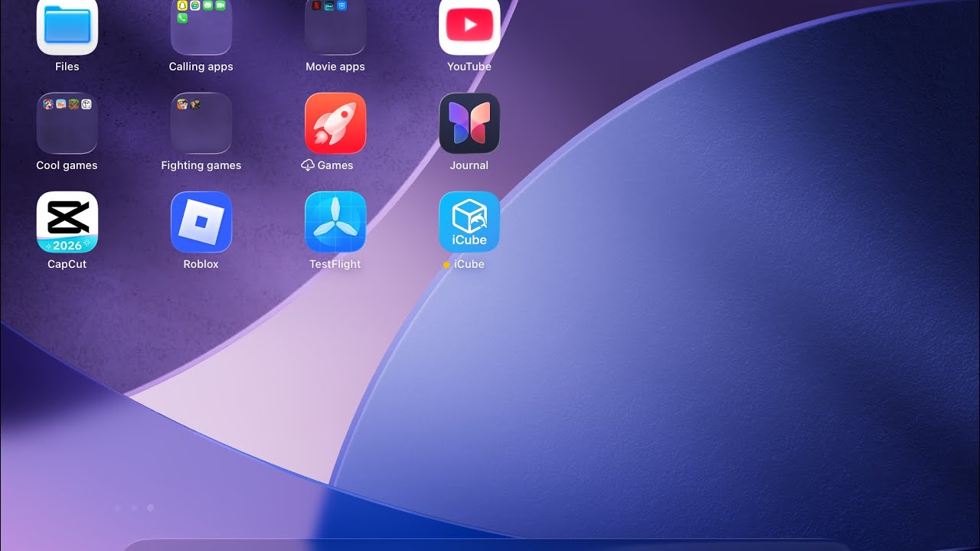Open the Calling apps folder
The image size is (980, 551).
[201, 27]
